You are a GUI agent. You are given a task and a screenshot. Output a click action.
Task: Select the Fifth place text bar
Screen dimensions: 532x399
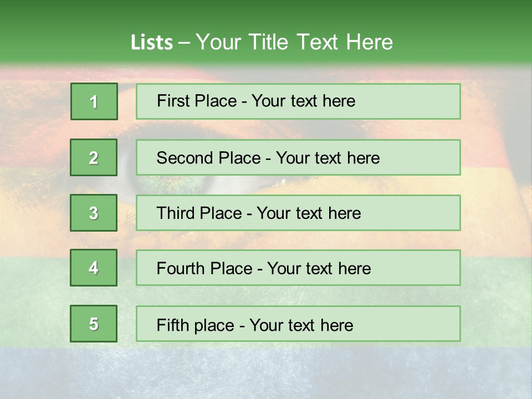coord(298,324)
